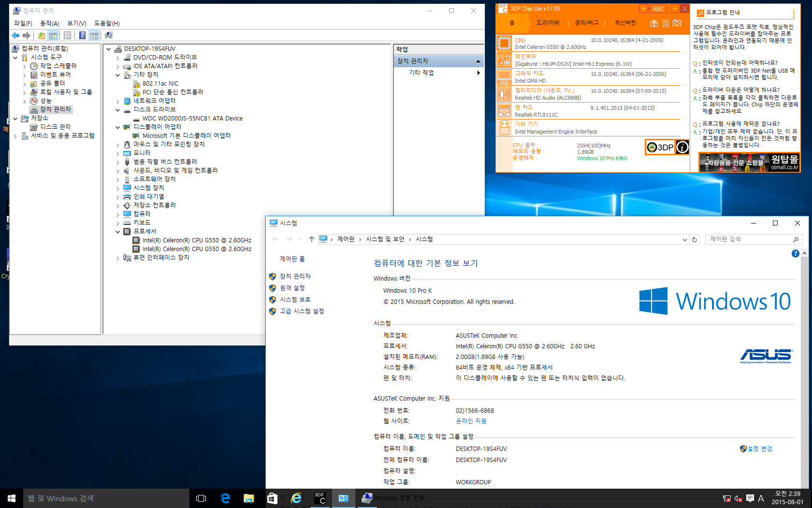The width and height of the screenshot is (812, 508).
Task: Click the 원격 설정 link
Action: 292,288
